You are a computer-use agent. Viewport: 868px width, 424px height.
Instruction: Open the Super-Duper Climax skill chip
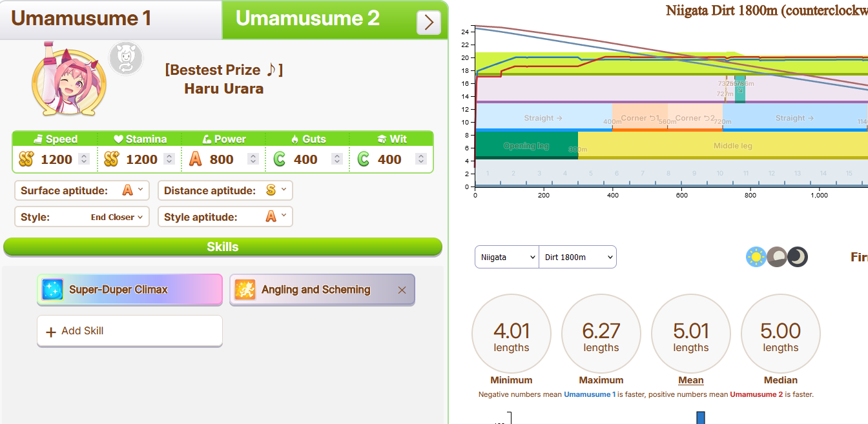tap(130, 290)
